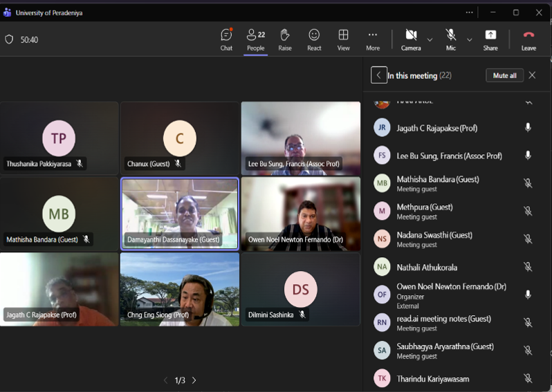This screenshot has height=392, width=552.
Task: Click name Nadana Swasthi (Guest) in list
Action: [434, 234]
